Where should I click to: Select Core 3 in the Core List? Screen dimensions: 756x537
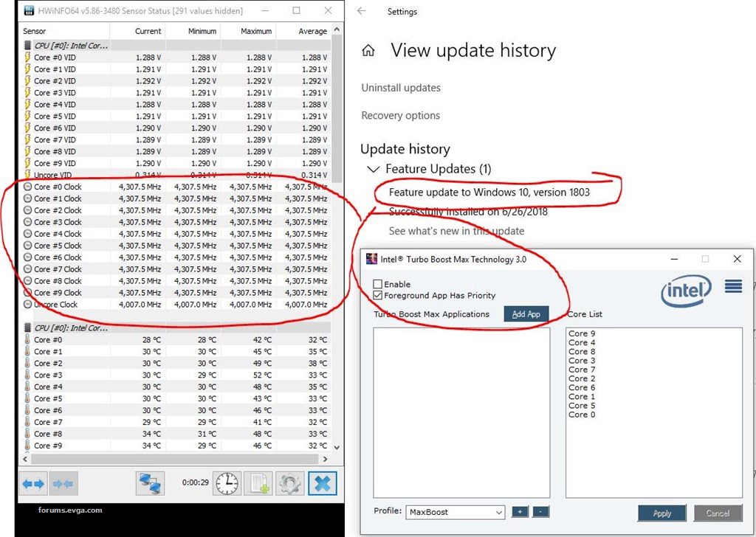click(x=582, y=360)
